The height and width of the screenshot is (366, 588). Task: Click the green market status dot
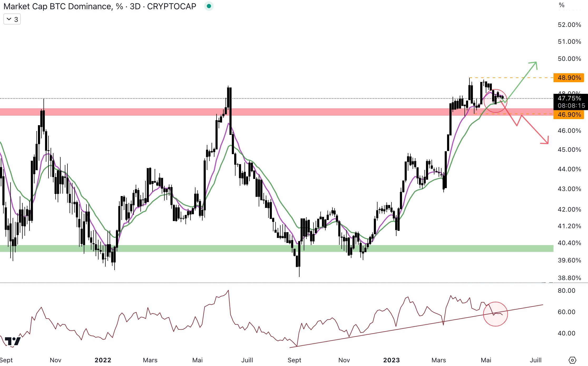coord(209,6)
